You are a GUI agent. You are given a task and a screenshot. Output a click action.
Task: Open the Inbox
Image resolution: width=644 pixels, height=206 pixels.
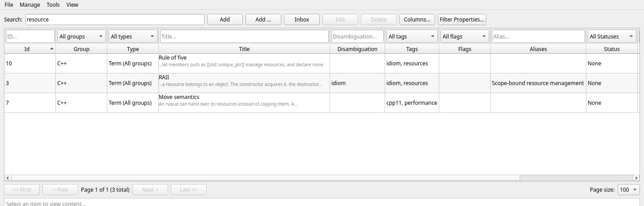click(302, 19)
